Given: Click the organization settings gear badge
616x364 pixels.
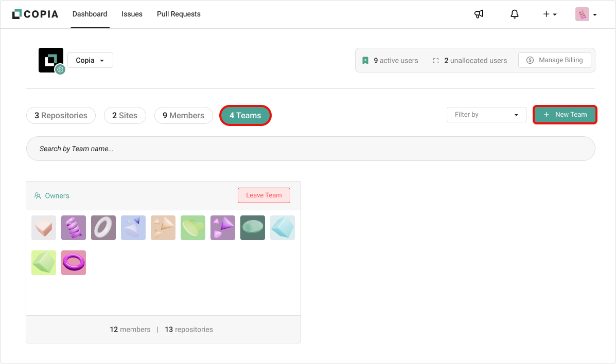Looking at the screenshot, I should (x=60, y=69).
